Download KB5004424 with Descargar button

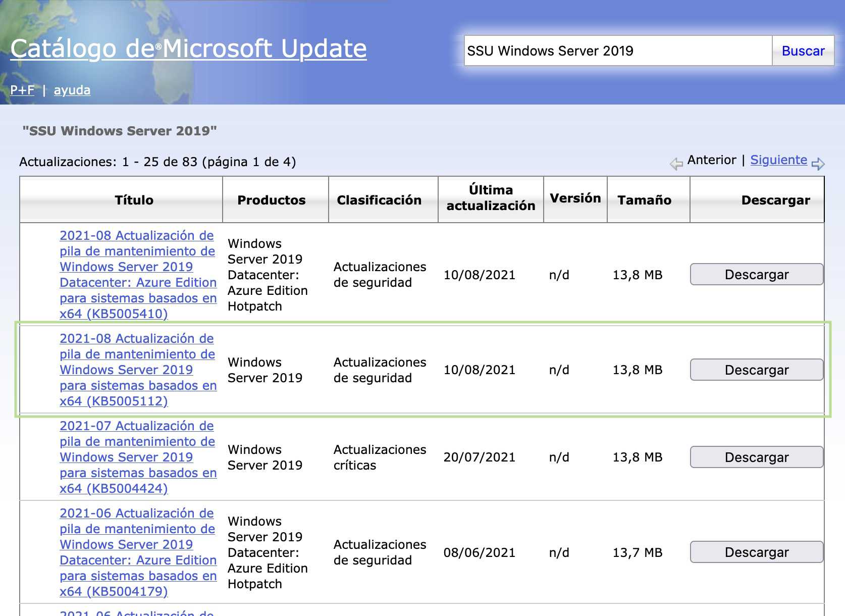[757, 457]
